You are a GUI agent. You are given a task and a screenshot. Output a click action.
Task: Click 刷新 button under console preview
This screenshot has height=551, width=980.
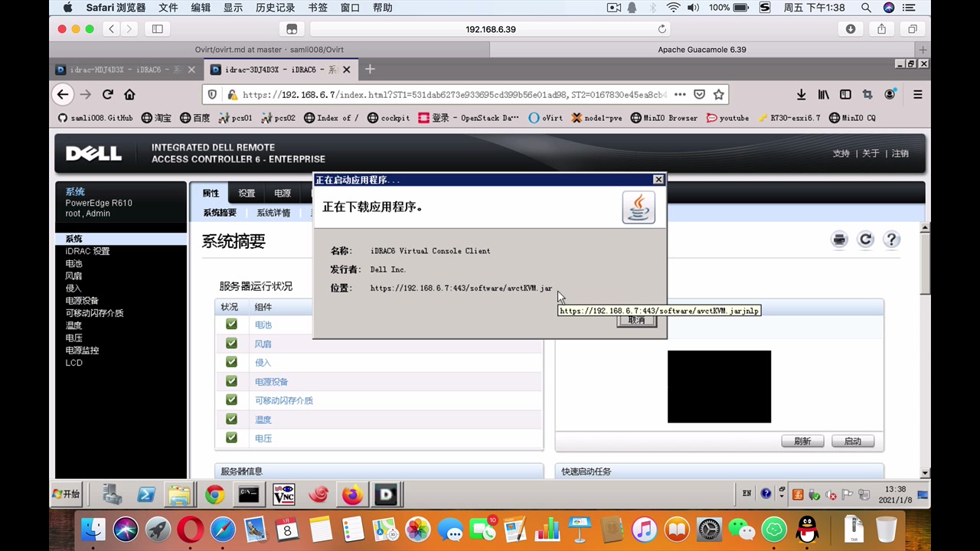[x=802, y=442]
